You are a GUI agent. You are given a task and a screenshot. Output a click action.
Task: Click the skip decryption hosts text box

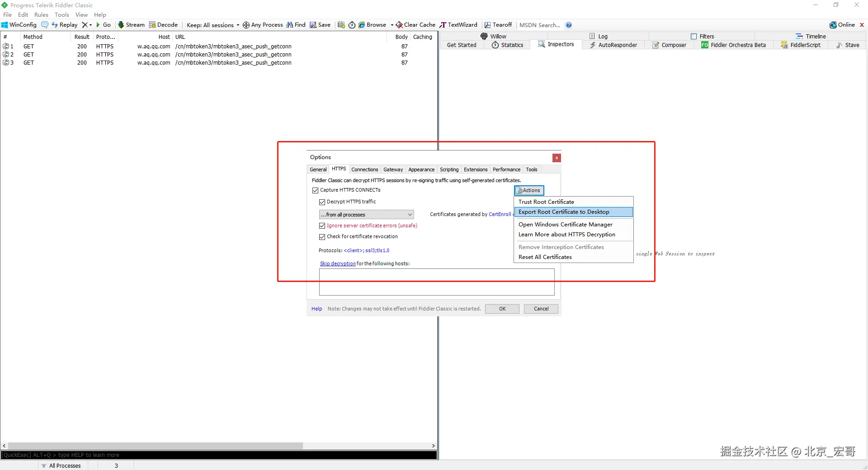click(436, 282)
